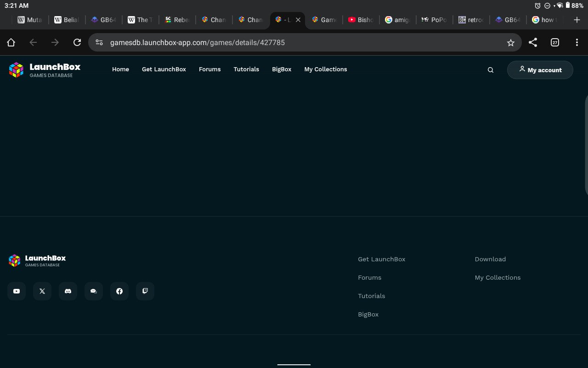Screen dimensions: 588x368
Task: Open My Collections in top navigation
Action: point(325,69)
